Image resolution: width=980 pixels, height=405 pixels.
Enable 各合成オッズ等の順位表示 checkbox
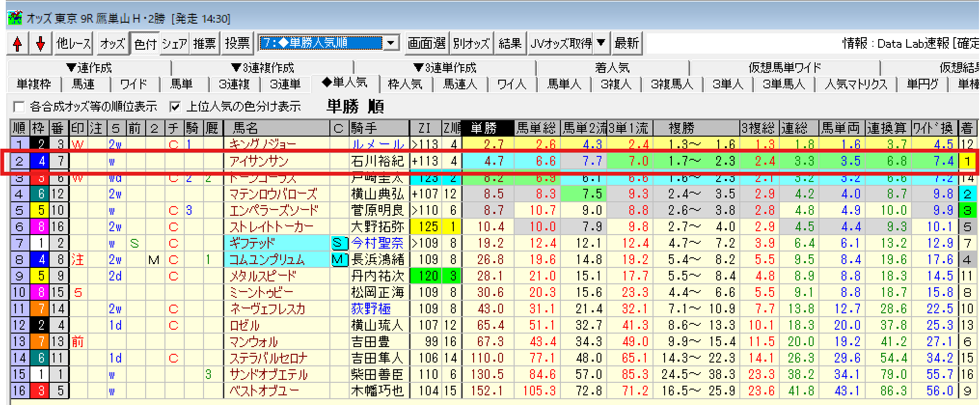[x=19, y=107]
